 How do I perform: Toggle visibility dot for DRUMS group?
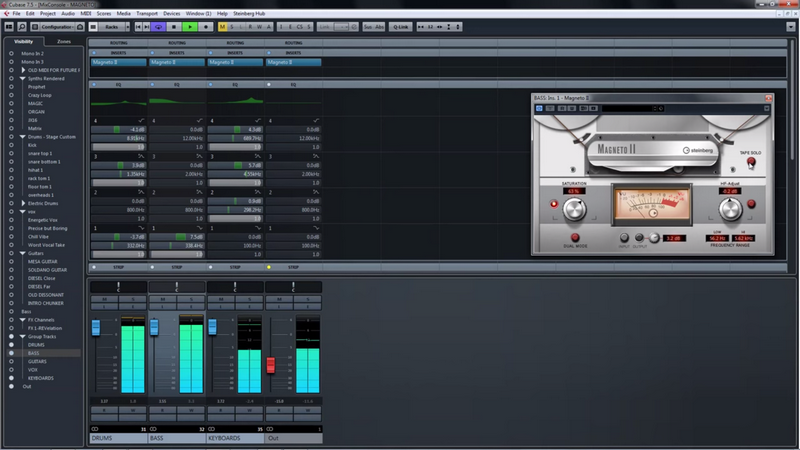11,345
